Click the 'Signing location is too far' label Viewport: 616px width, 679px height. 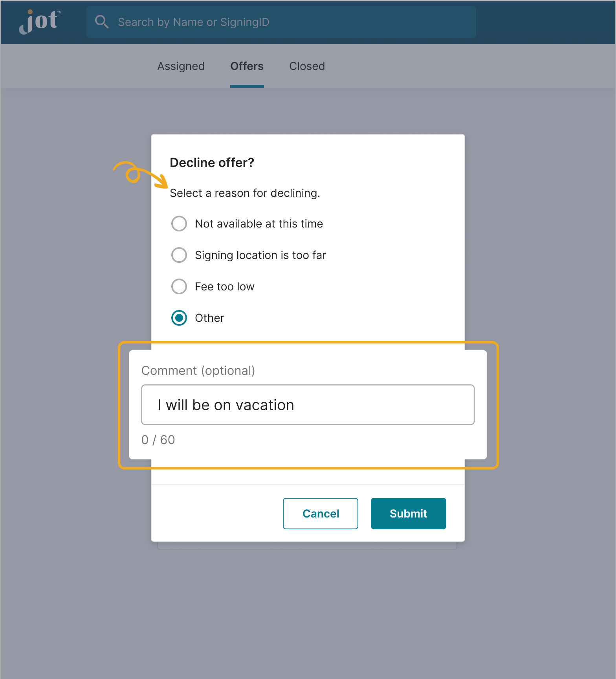(x=260, y=255)
